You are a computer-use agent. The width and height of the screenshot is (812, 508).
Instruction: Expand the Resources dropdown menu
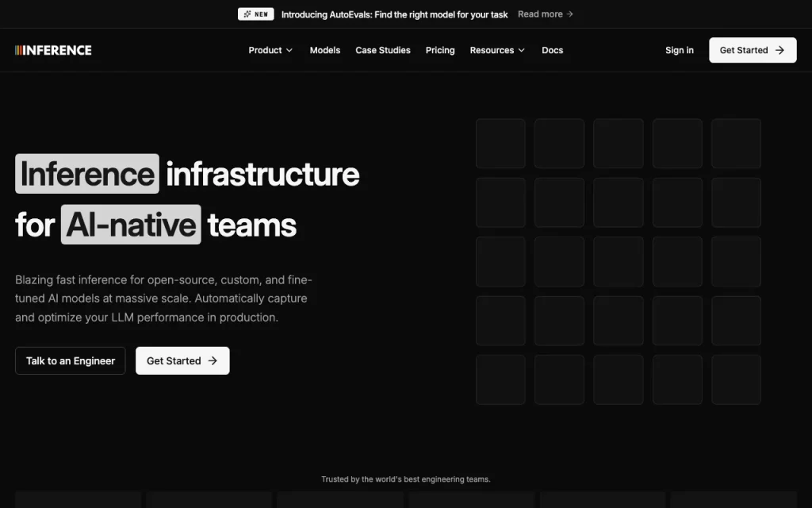click(498, 50)
